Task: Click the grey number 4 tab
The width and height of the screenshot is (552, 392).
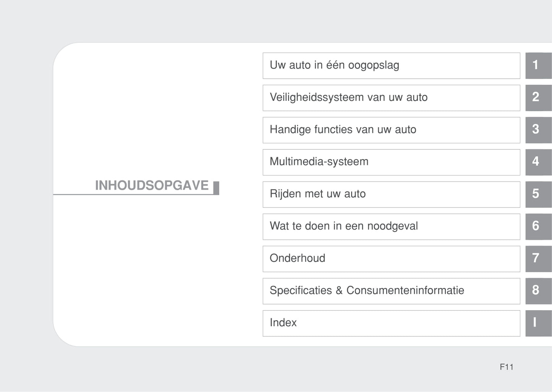Action: coord(538,162)
